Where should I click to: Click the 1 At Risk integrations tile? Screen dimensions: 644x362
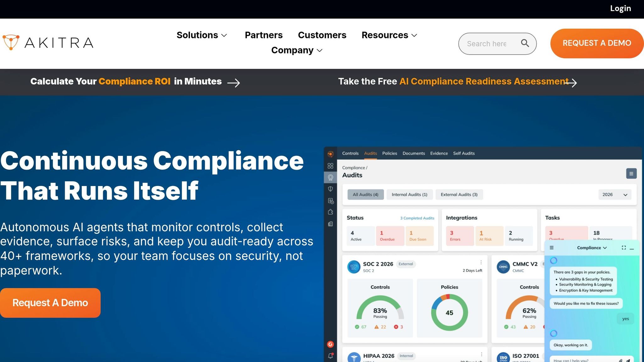click(489, 236)
